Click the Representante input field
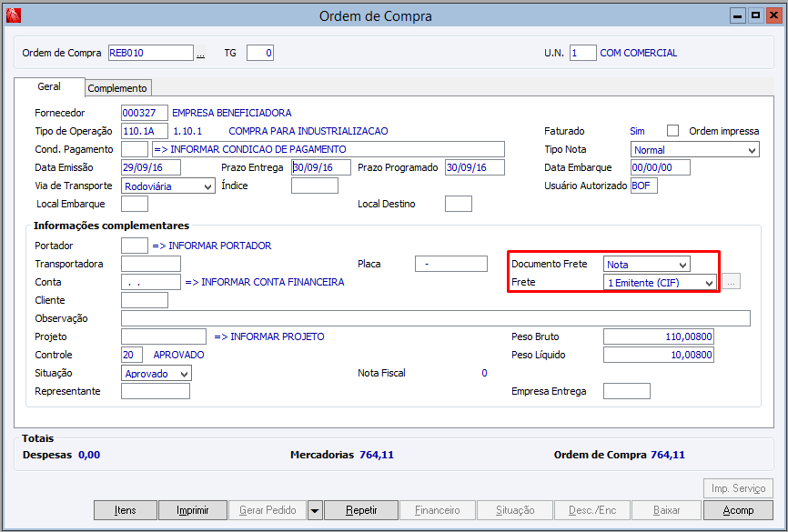Image resolution: width=788 pixels, height=532 pixels. (156, 391)
